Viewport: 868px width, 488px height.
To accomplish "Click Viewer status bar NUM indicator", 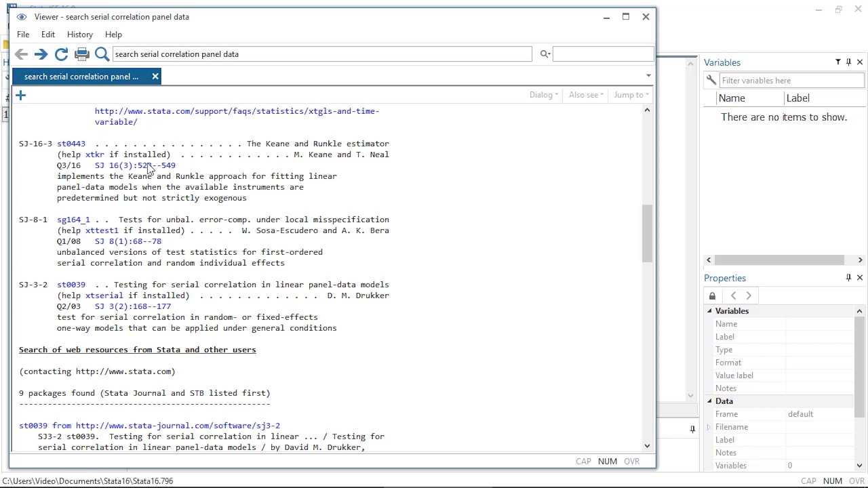I will pyautogui.click(x=607, y=462).
